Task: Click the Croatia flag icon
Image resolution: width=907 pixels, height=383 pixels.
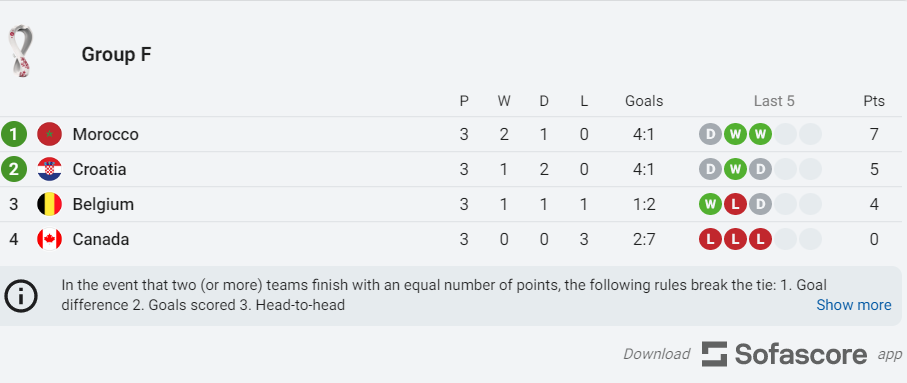Action: [49, 169]
